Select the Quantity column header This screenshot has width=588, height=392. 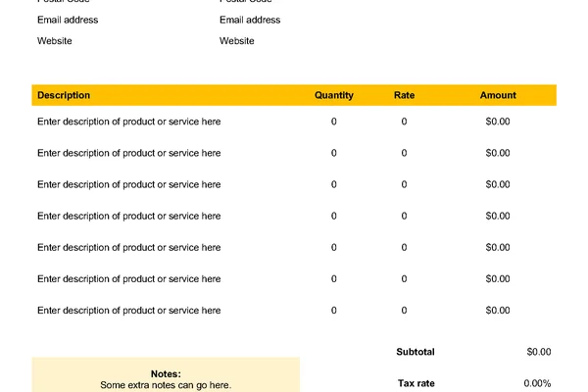coord(334,95)
